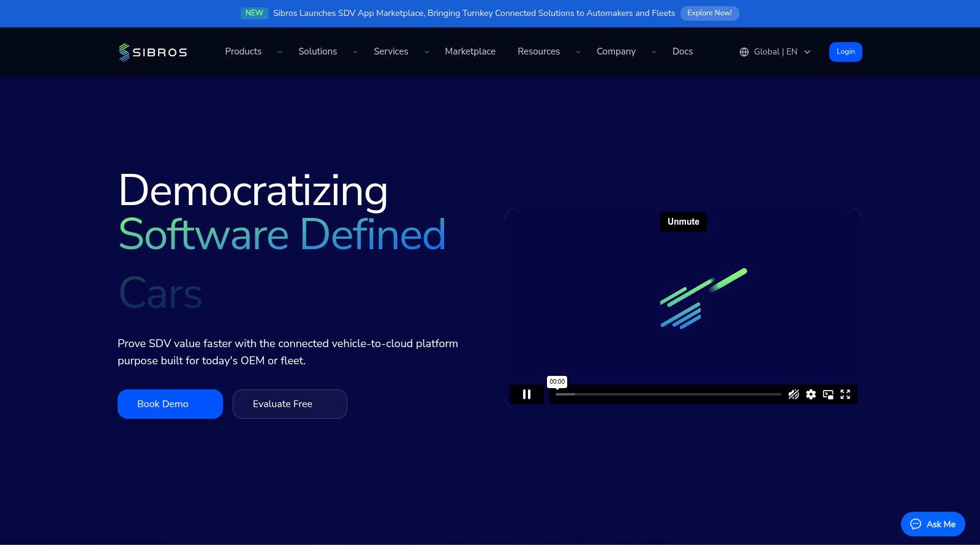Open the Resources menu
980x551 pixels.
(x=539, y=51)
